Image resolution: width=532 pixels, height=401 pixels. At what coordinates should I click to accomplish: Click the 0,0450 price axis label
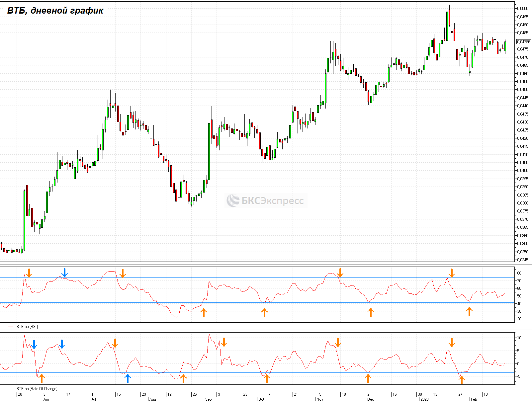523,90
